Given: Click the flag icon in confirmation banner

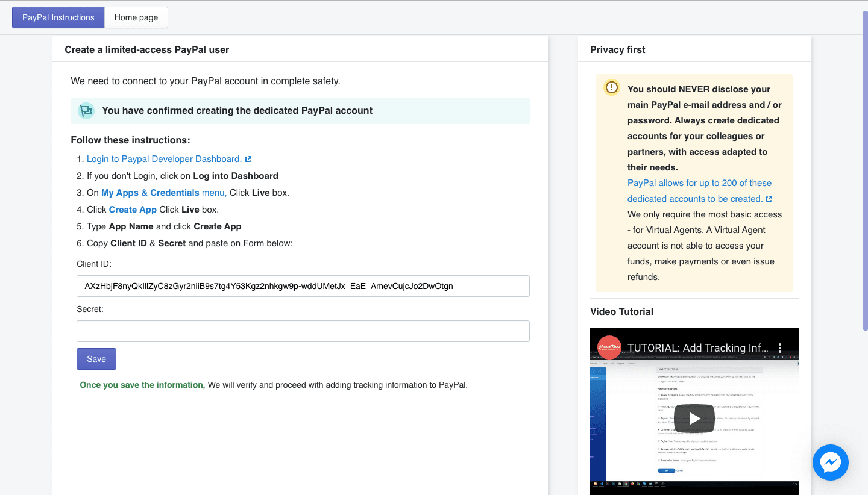Looking at the screenshot, I should tap(86, 111).
